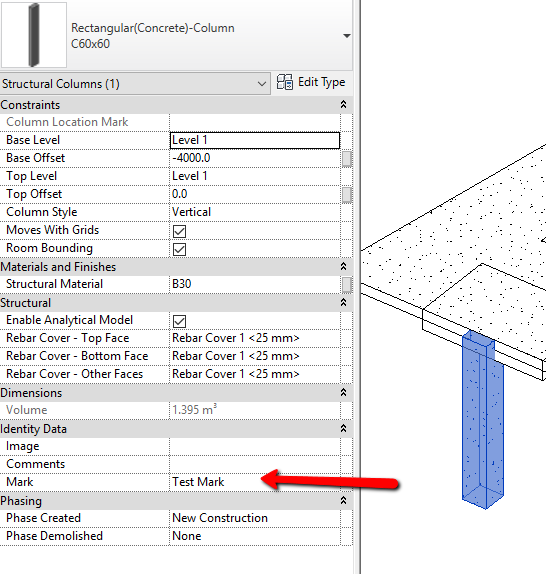Click the Phase Demolished value None
This screenshot has width=546, height=574.
(255, 536)
